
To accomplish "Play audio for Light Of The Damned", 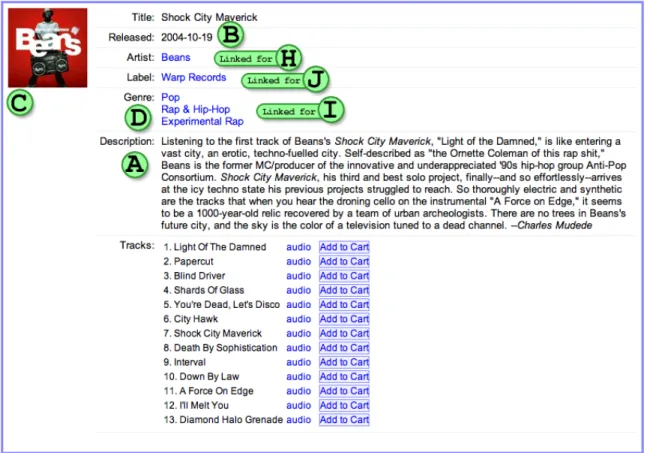I will point(298,247).
